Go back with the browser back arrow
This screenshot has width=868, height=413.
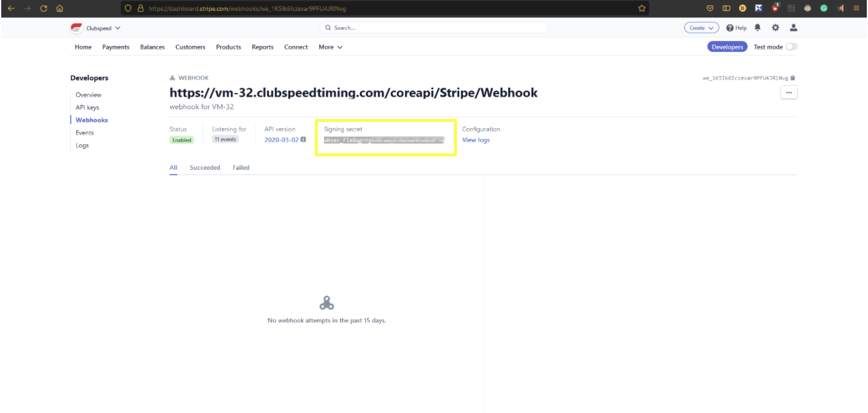[11, 8]
